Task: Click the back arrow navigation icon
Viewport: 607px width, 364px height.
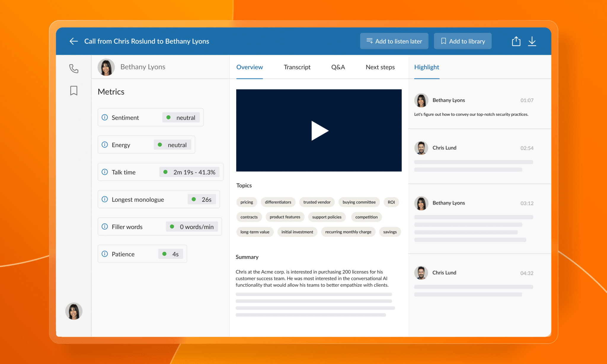Action: pyautogui.click(x=73, y=41)
